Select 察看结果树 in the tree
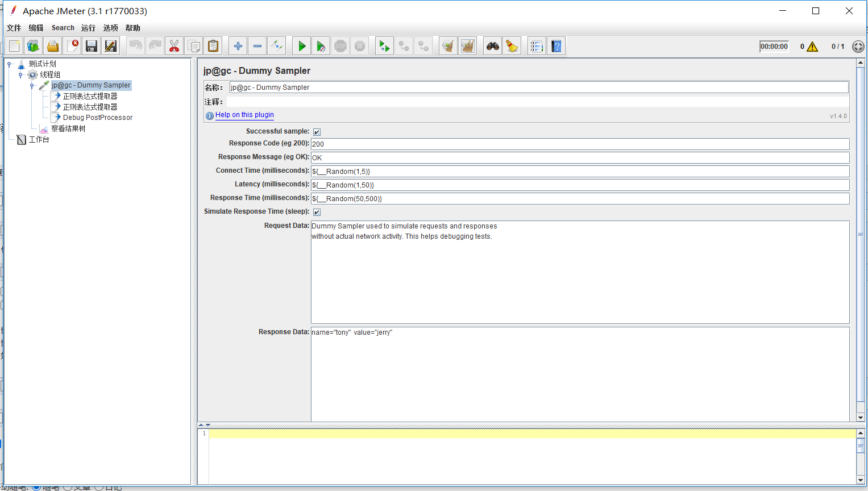 coord(68,128)
